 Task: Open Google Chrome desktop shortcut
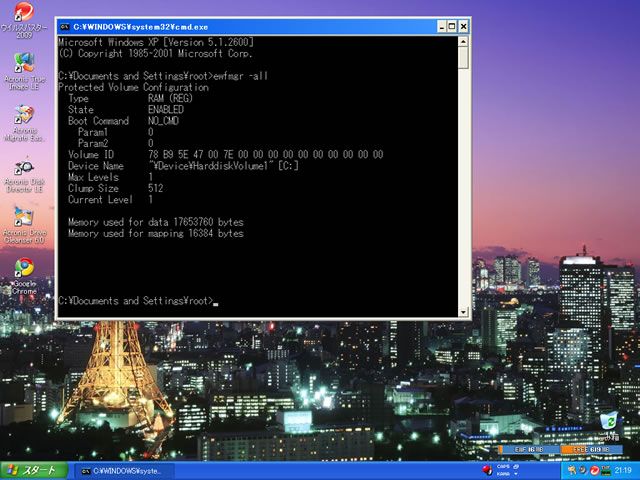pos(24,268)
